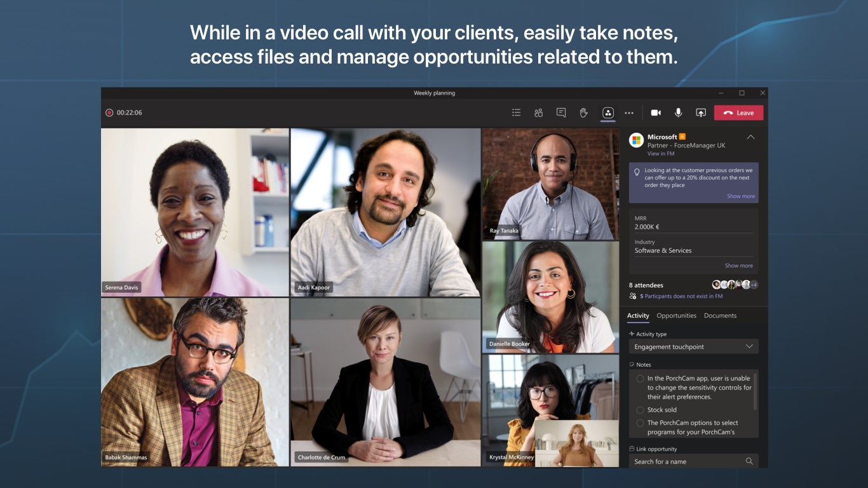Click the Partner - ForceManager UK text
Viewport: 868px width, 488px height.
click(x=686, y=146)
